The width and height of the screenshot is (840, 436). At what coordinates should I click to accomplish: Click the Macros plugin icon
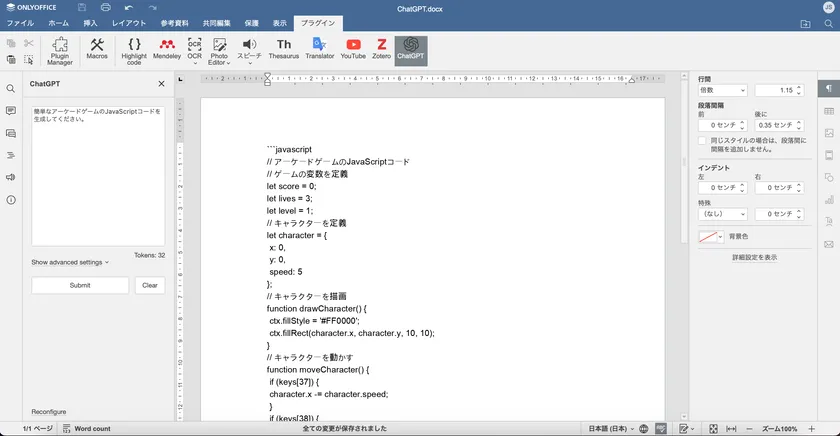pos(97,50)
